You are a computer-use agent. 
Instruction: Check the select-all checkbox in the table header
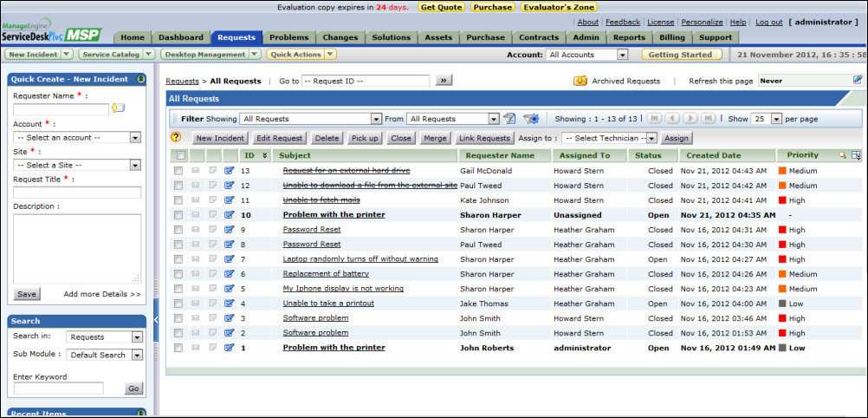click(180, 155)
